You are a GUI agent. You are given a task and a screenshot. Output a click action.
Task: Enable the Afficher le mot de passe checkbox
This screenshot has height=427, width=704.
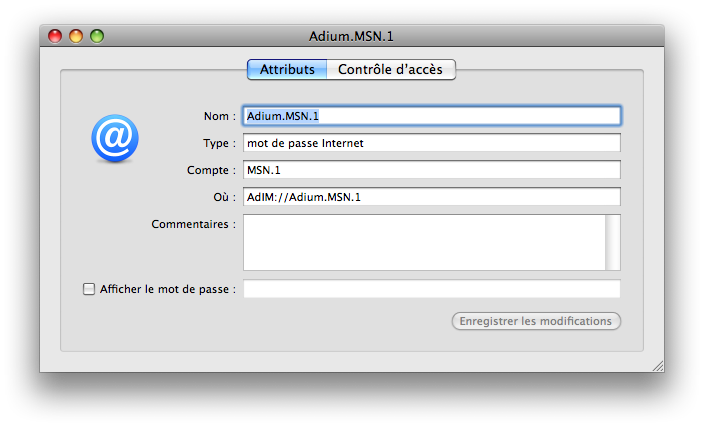click(89, 289)
